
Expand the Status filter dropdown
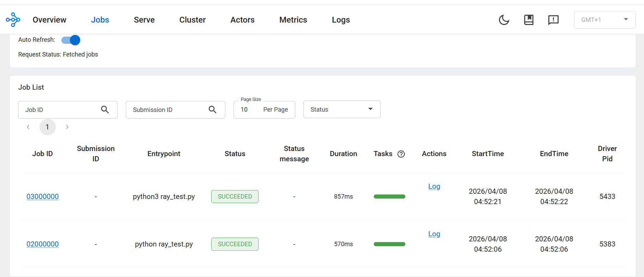[x=342, y=110]
